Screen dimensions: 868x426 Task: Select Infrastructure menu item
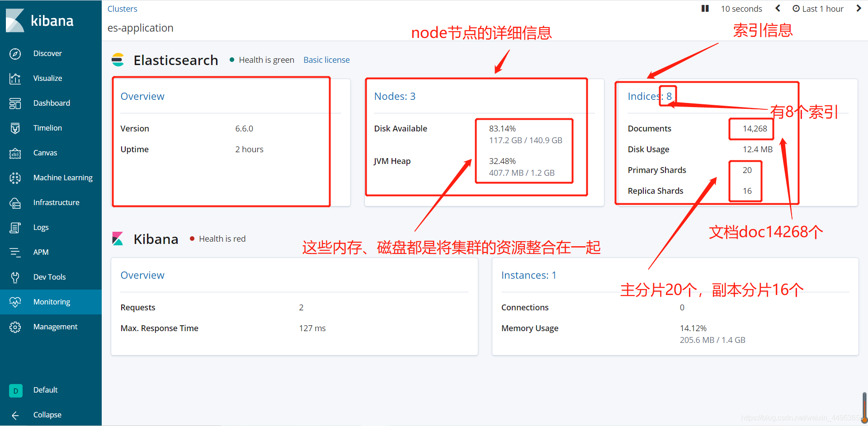click(56, 202)
